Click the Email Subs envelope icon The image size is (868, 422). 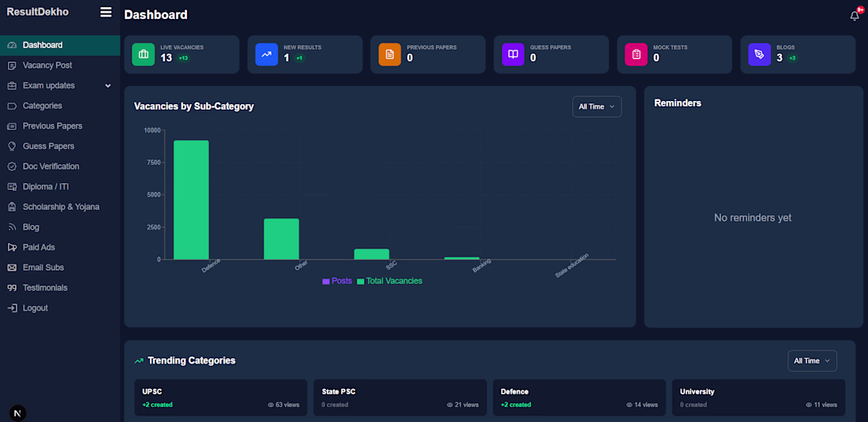tap(12, 267)
